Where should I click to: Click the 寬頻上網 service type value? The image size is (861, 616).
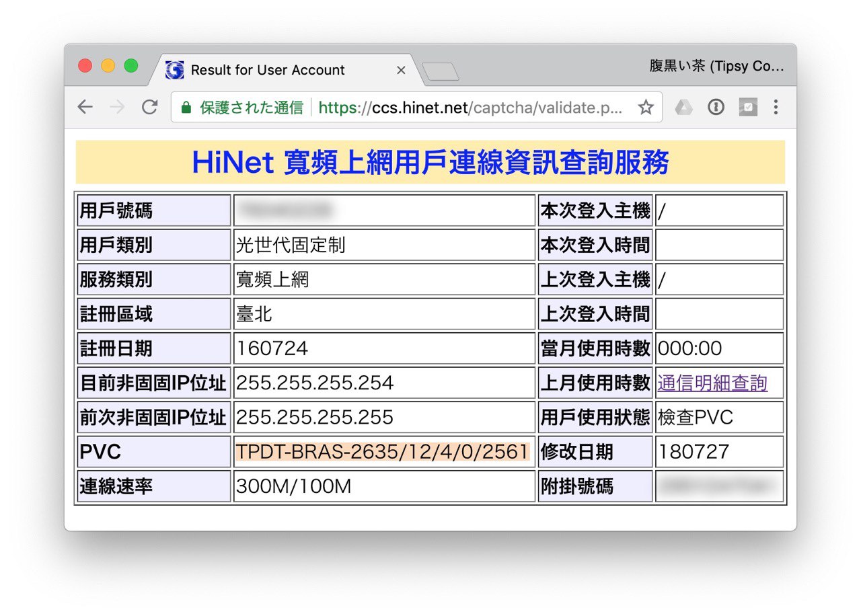272,279
